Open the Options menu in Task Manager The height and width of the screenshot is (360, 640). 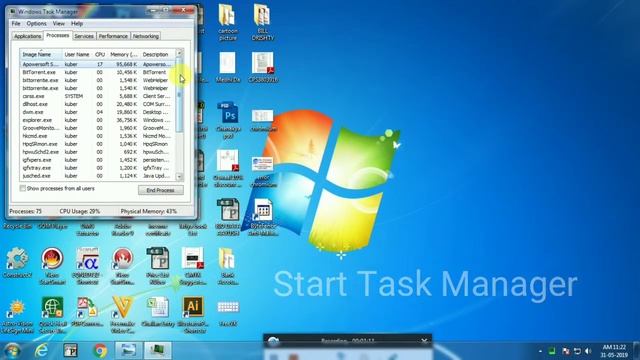36,24
